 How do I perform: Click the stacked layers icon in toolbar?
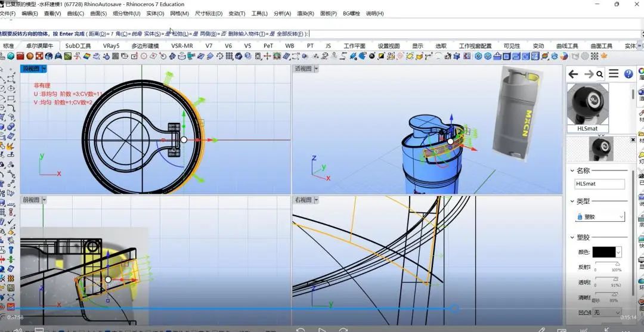(x=544, y=56)
